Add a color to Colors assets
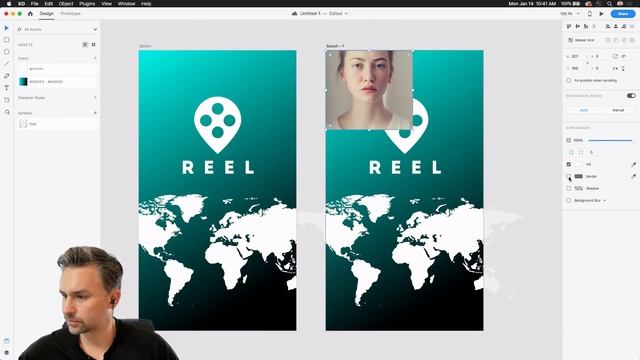Screen dimensions: 640x360 coord(95,58)
